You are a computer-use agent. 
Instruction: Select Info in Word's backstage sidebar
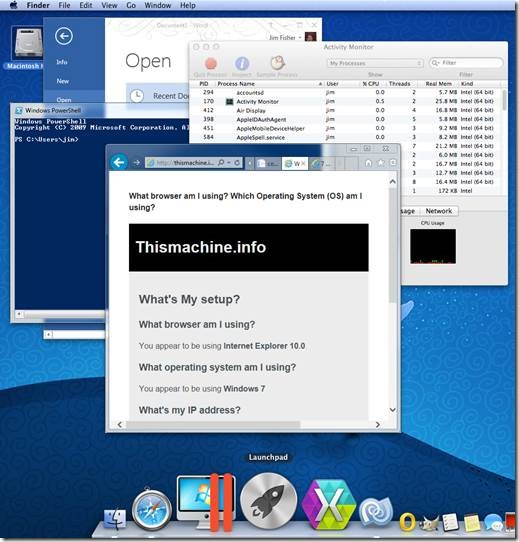62,62
